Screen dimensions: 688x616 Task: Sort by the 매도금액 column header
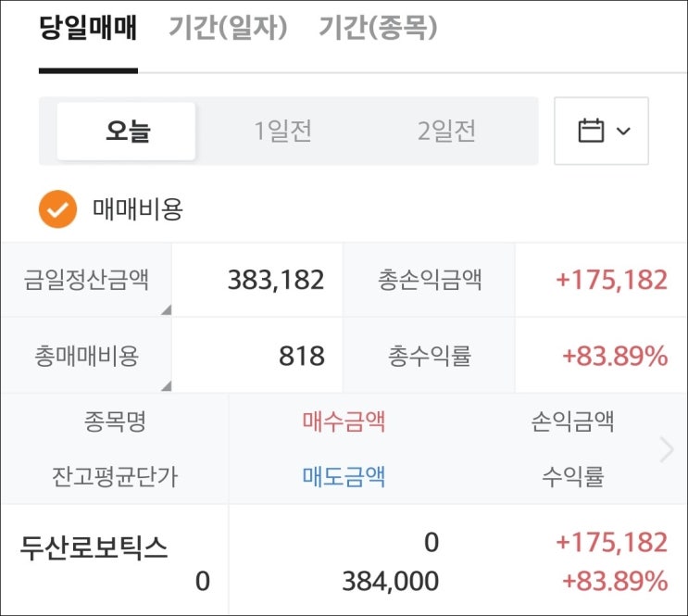(344, 476)
